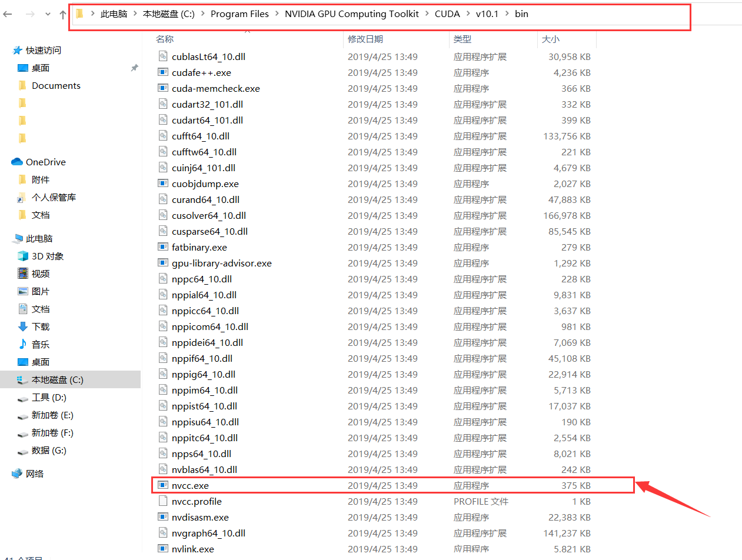Click 此电脑 in the address bar

pos(114,14)
